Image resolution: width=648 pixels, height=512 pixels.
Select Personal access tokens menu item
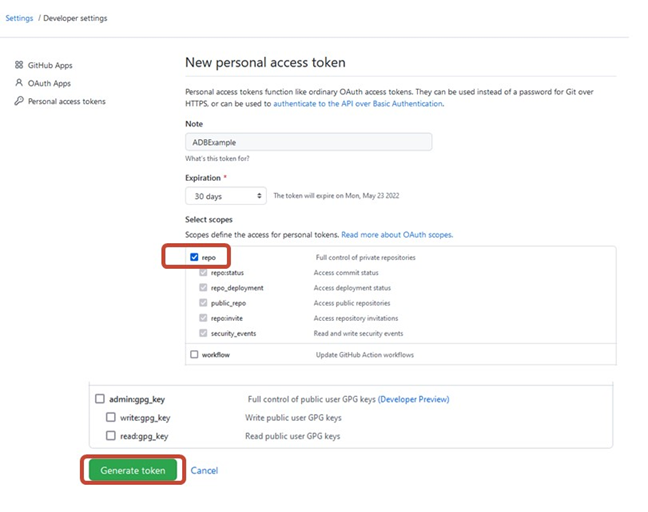point(66,101)
